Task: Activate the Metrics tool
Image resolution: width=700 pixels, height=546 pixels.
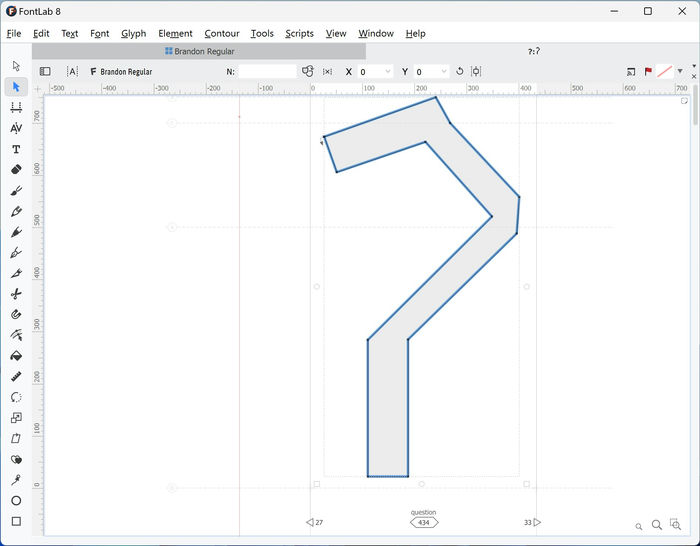Action: point(16,107)
